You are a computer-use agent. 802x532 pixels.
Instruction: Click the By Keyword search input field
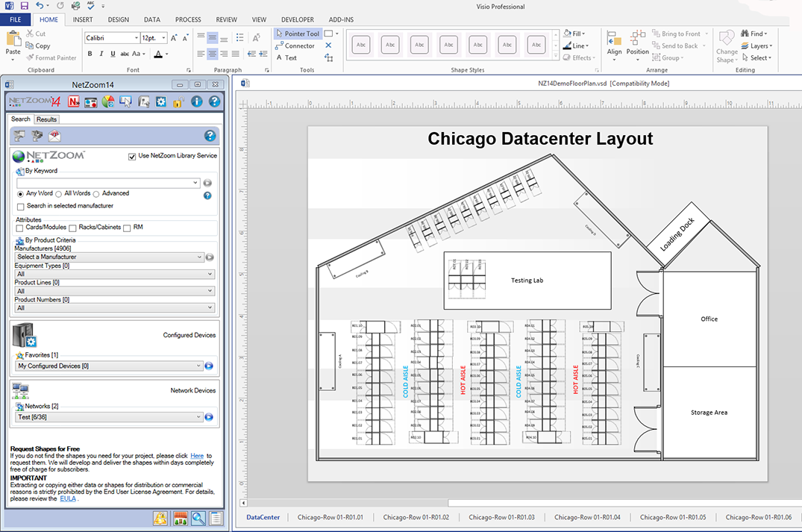tap(104, 182)
